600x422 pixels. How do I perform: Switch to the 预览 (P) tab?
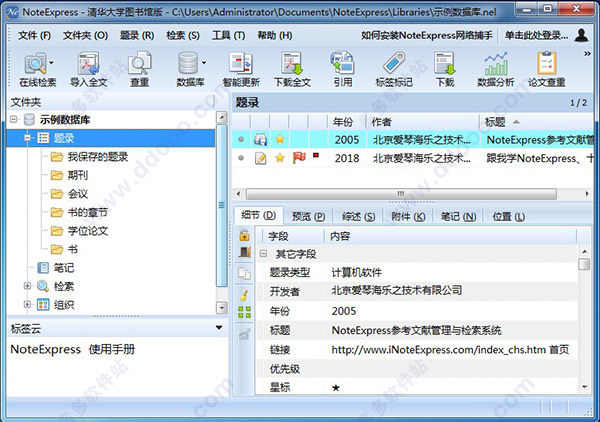[308, 217]
